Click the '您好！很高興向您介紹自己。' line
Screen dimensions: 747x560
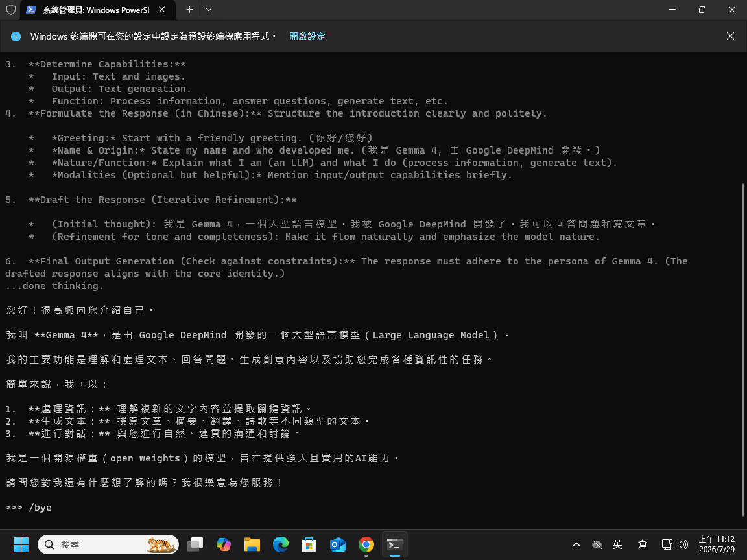click(80, 310)
